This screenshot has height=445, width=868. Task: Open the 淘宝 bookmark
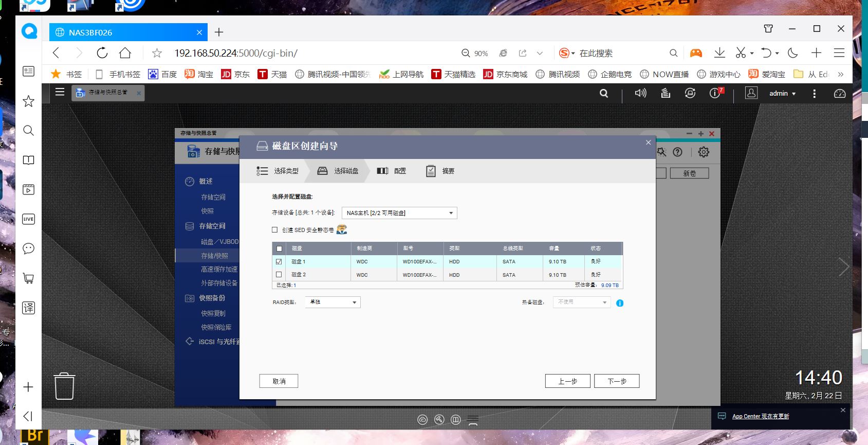point(199,74)
